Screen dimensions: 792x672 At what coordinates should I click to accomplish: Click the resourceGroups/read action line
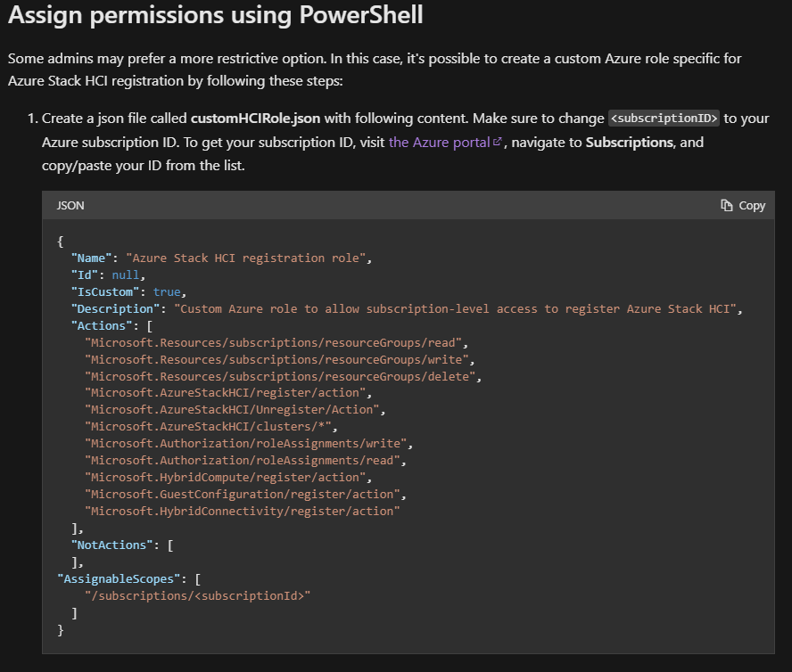pyautogui.click(x=273, y=343)
